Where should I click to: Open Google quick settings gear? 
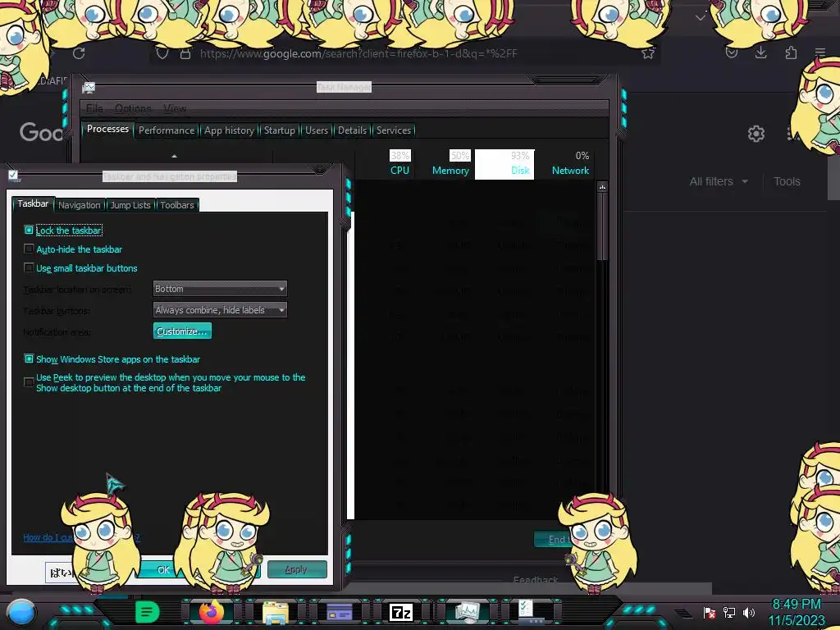tap(756, 134)
